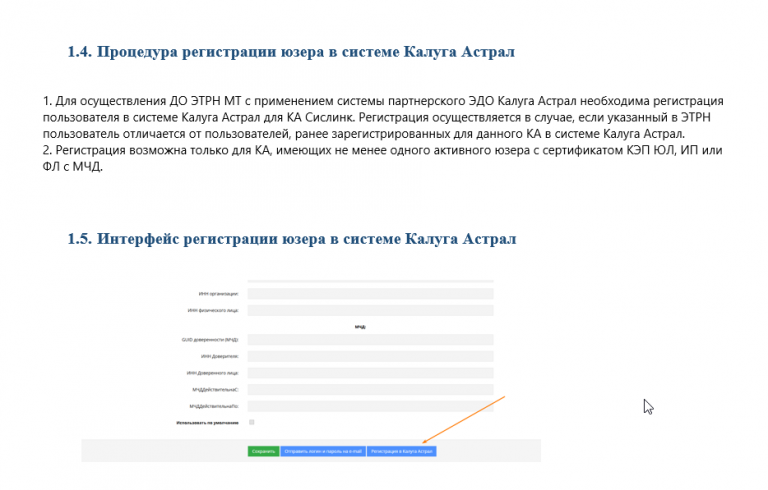
Task: Click paragraph starting '2. Регистрация возможна только'
Action: click(383, 158)
